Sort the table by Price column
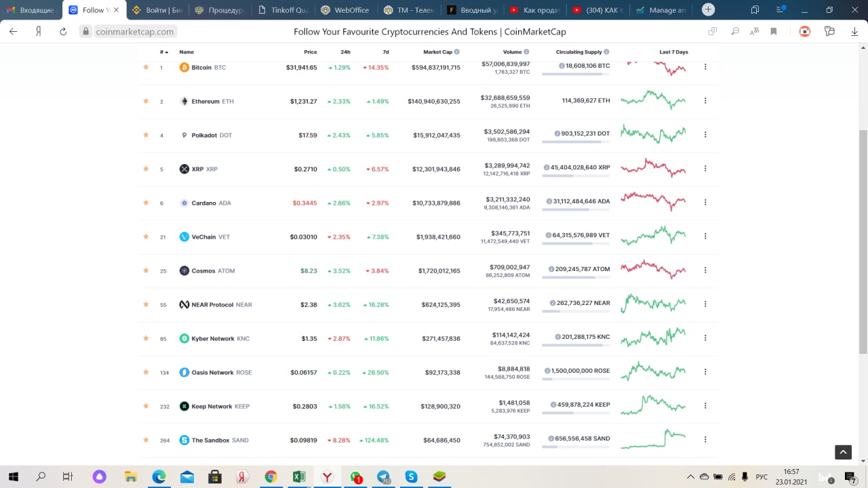868x488 pixels. (310, 52)
